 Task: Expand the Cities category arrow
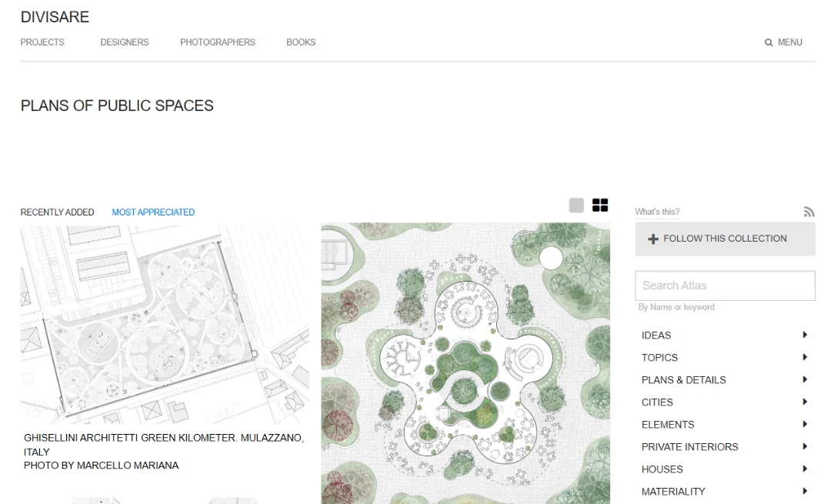pyautogui.click(x=805, y=402)
